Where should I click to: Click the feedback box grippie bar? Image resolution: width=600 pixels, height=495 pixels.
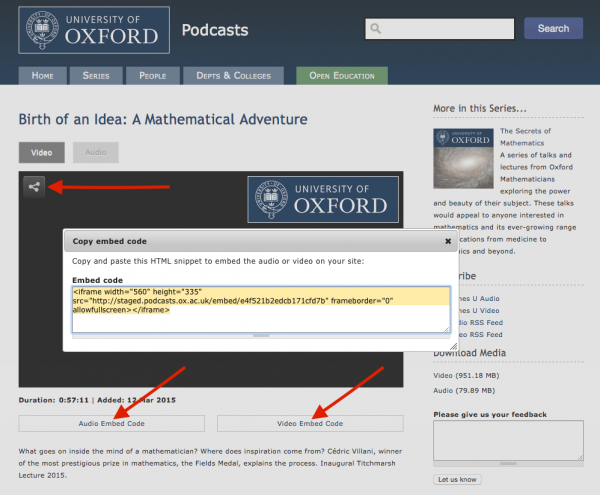click(508, 464)
